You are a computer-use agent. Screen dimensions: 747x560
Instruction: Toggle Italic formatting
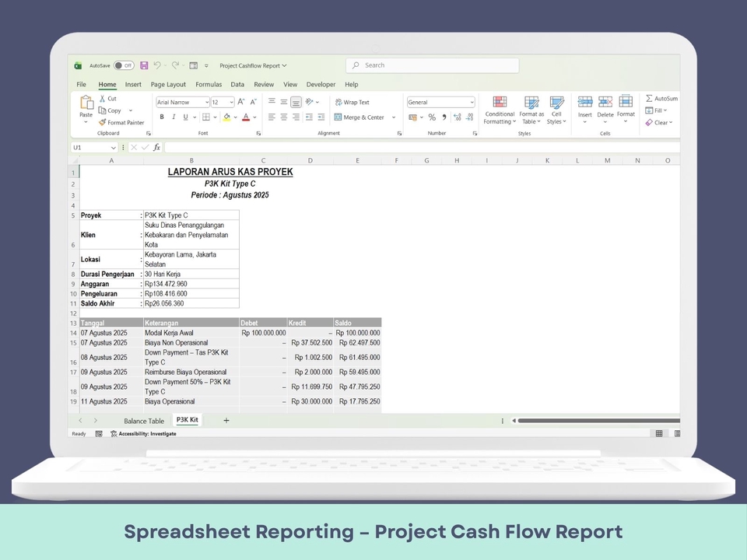pos(174,117)
